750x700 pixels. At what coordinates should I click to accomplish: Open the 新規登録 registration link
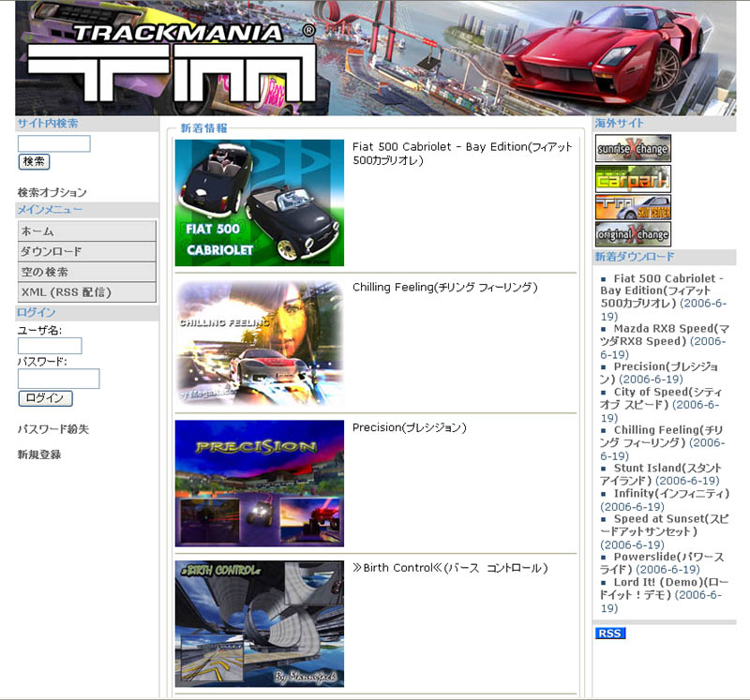coord(39,454)
